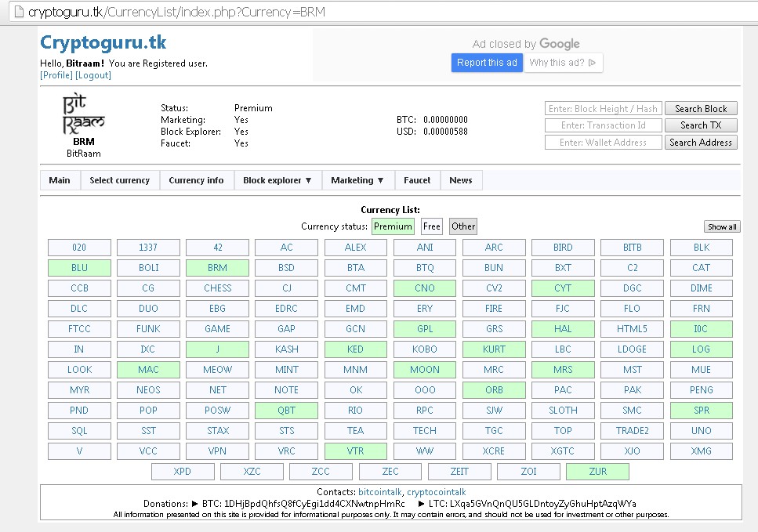Open the bitcointalk contact link
758x532 pixels.
pyautogui.click(x=380, y=492)
